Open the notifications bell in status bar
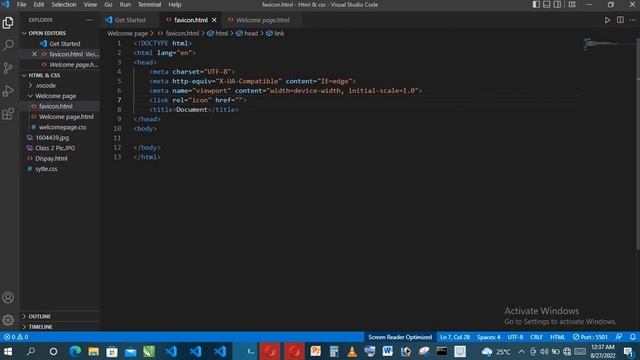This screenshot has height=360, width=640. tap(633, 337)
